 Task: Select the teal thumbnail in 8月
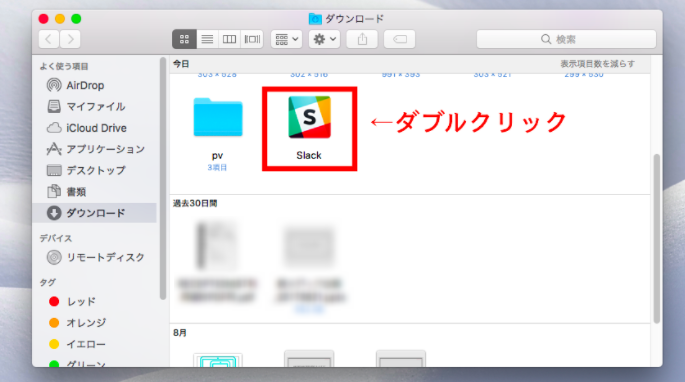point(218,360)
